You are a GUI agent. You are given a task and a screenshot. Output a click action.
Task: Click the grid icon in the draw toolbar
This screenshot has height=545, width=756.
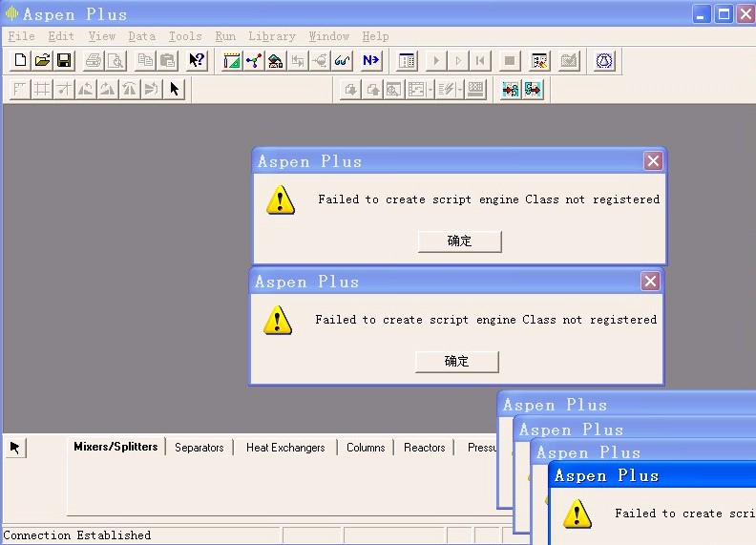42,89
